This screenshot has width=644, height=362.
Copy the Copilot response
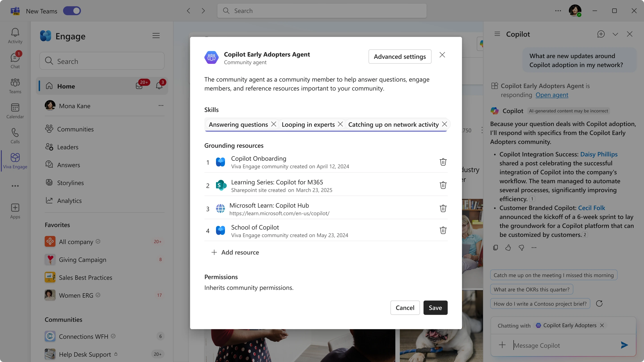pyautogui.click(x=496, y=248)
